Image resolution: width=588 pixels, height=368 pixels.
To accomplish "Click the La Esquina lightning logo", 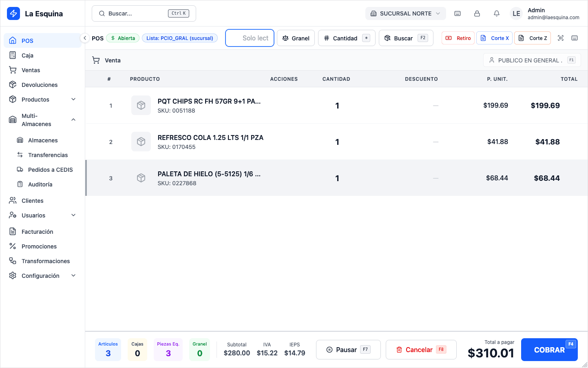I will 13,13.
